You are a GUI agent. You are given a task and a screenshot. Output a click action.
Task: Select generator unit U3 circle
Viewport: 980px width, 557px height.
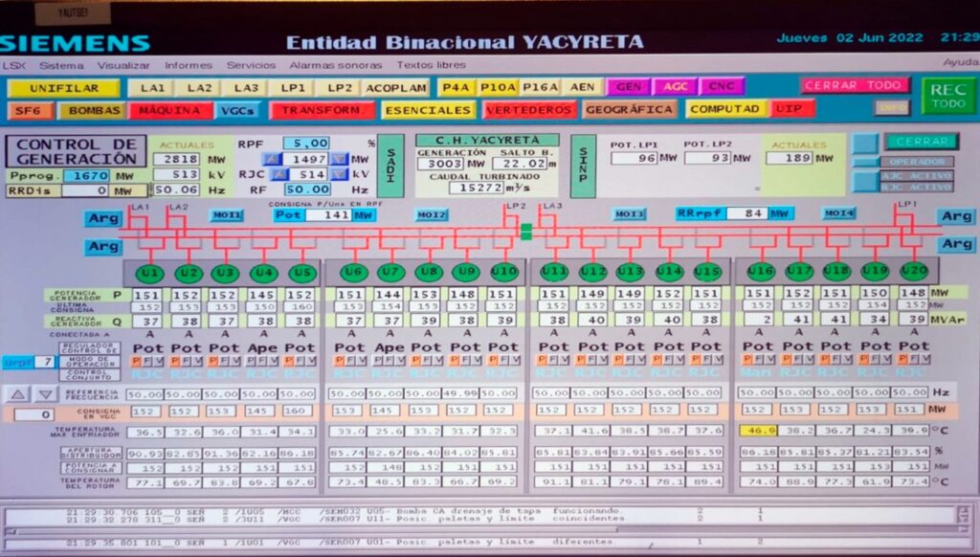(225, 273)
